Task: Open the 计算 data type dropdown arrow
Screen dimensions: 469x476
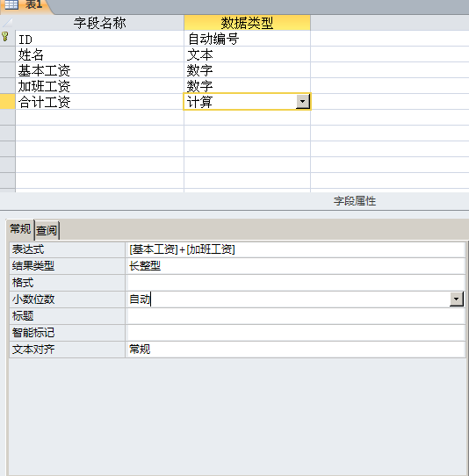Action: point(303,101)
